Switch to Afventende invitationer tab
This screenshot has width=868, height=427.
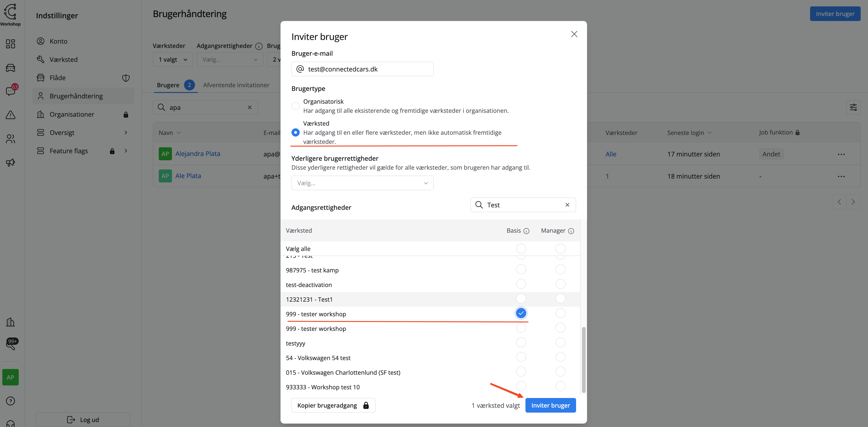tap(236, 85)
